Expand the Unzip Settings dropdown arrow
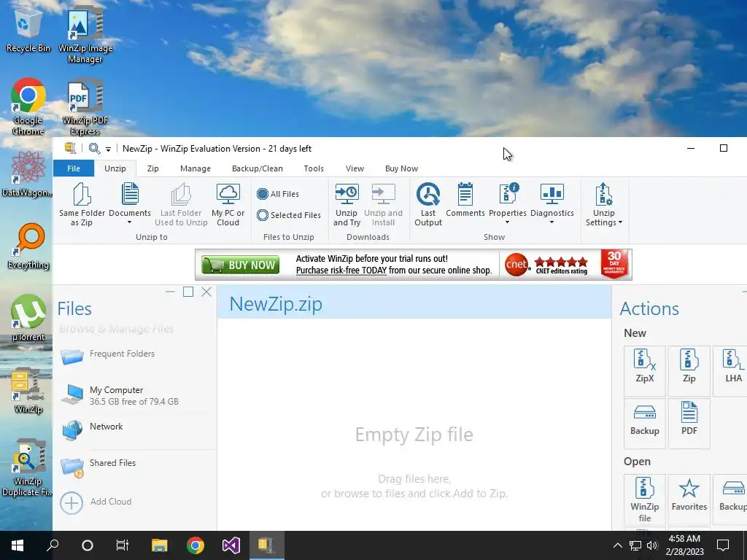 click(x=620, y=222)
